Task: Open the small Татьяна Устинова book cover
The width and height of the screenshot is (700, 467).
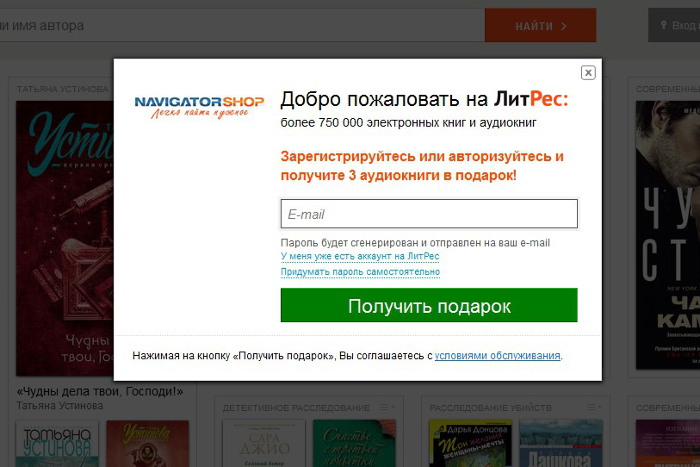Action: [57, 444]
